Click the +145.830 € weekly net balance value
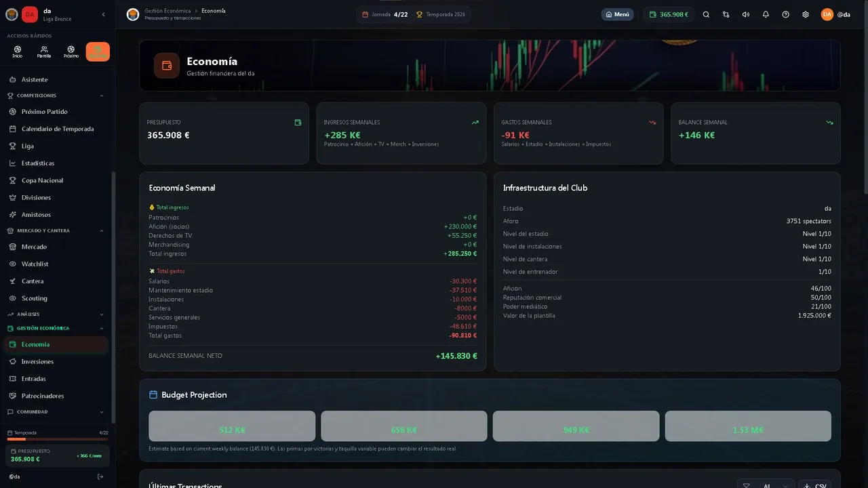 (456, 356)
